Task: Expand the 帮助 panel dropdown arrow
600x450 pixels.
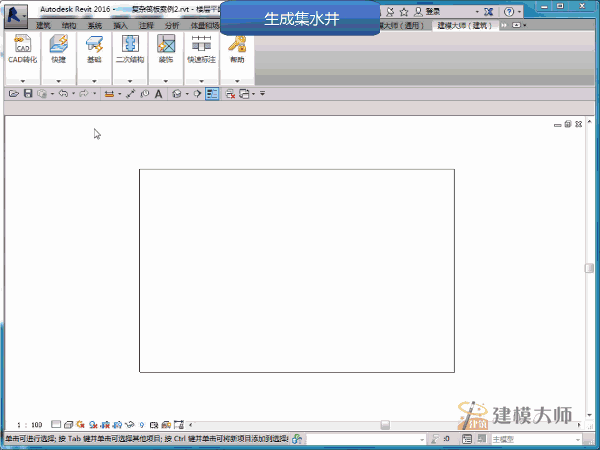Action: pyautogui.click(x=237, y=81)
